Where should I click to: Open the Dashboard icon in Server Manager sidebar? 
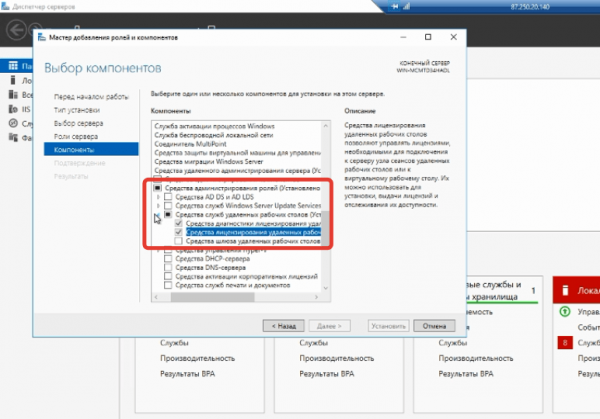[x=13, y=66]
